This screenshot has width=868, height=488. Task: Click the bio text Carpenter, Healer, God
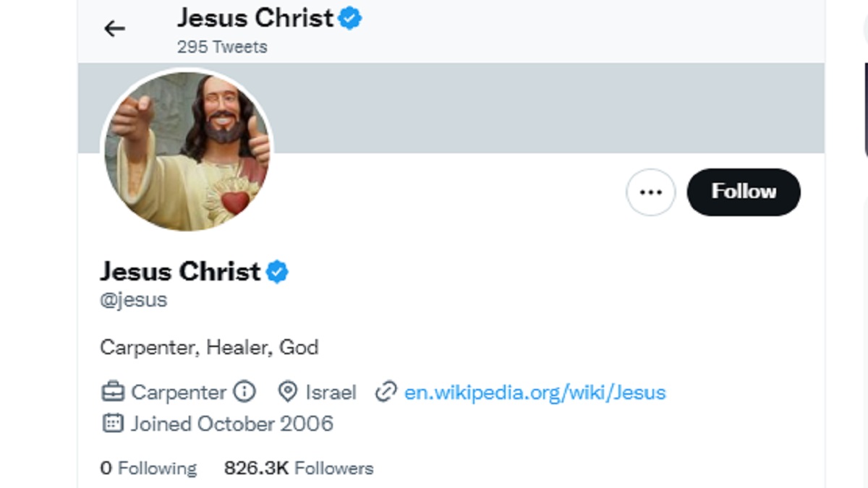point(209,348)
